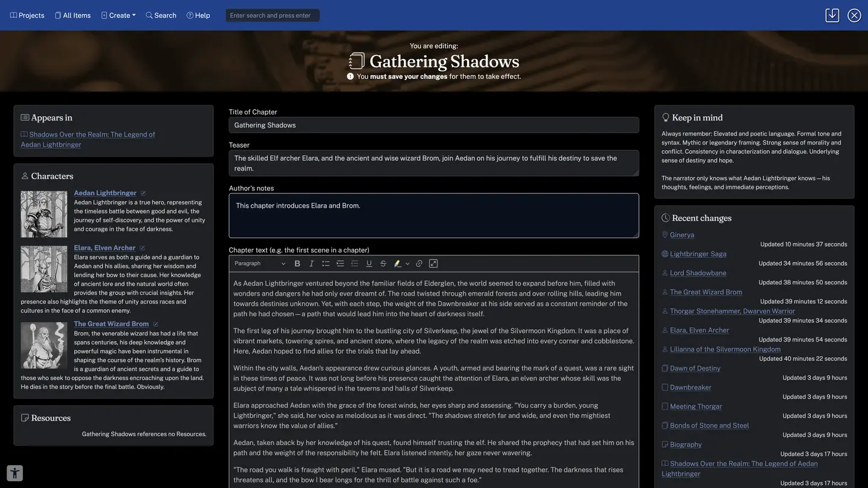
Task: Expand the highlight color options arrow
Action: tap(407, 264)
